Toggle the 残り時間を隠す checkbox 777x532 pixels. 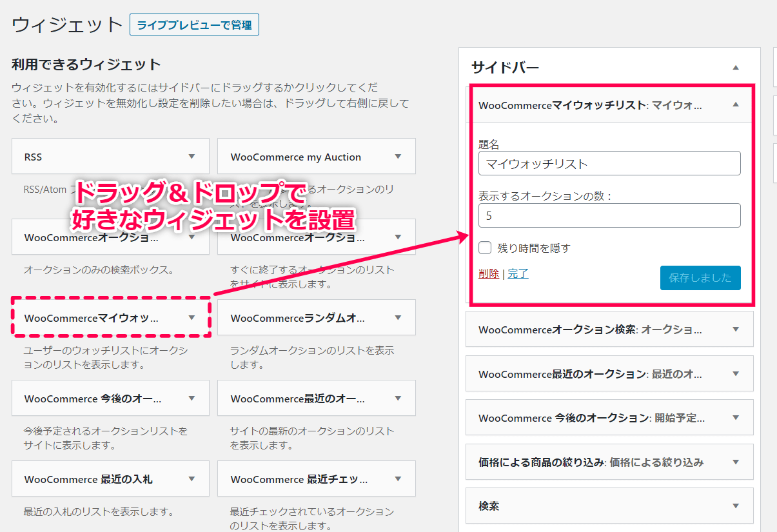pos(486,248)
